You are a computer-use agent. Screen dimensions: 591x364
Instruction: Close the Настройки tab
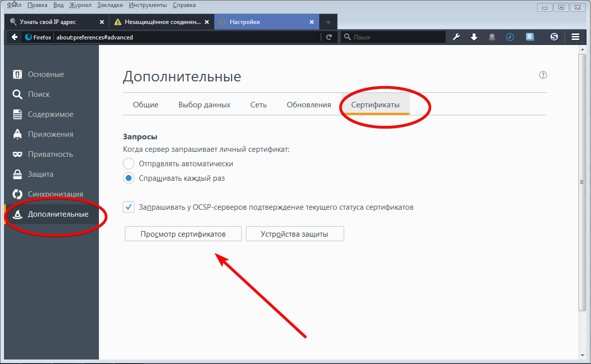(x=312, y=22)
